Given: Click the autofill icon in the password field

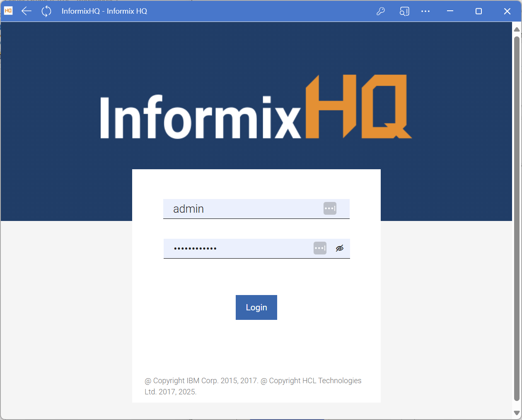Looking at the screenshot, I should [x=320, y=248].
